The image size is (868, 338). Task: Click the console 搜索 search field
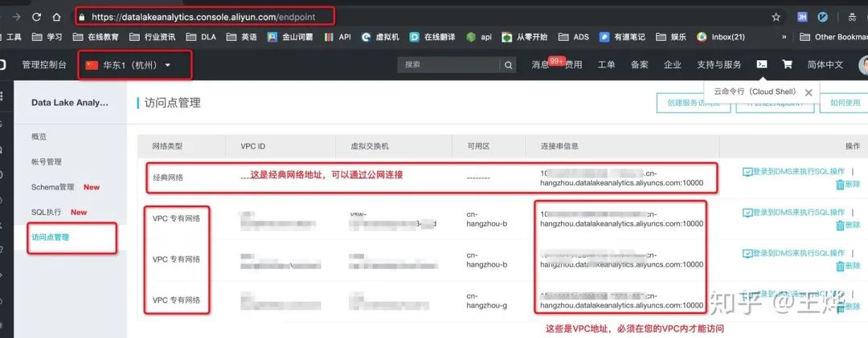tap(449, 65)
